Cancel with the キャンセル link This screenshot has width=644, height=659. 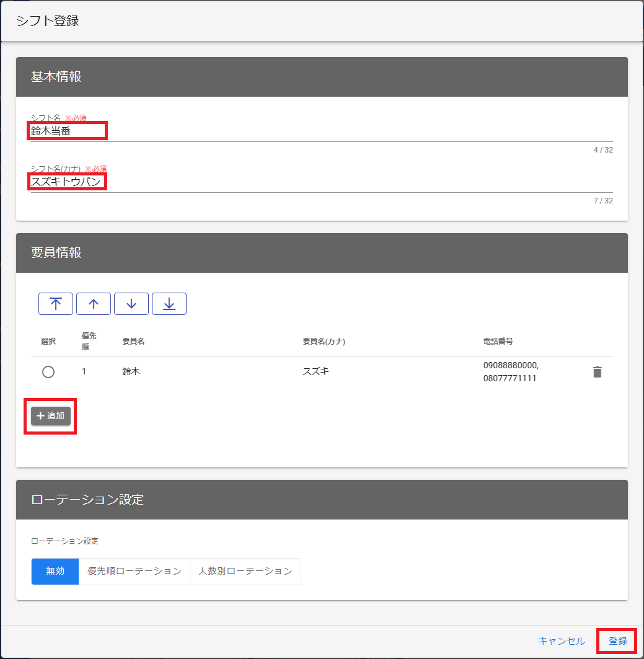[561, 641]
